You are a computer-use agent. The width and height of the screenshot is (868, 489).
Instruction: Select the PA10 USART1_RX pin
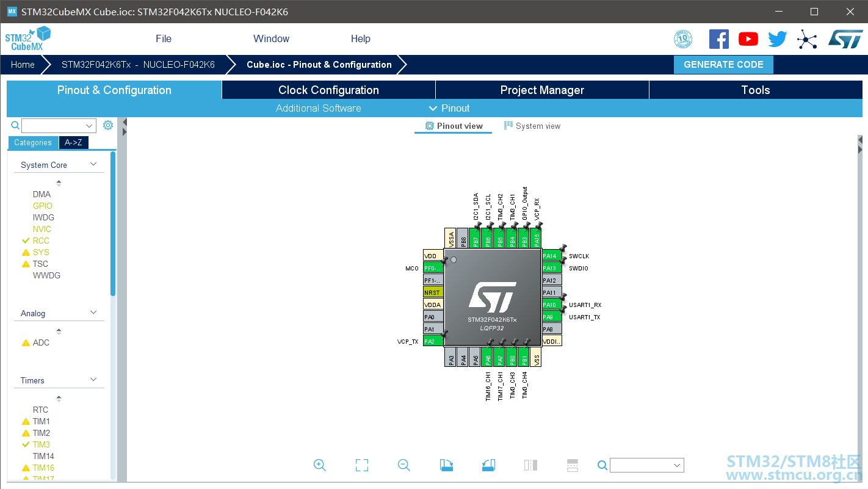552,305
